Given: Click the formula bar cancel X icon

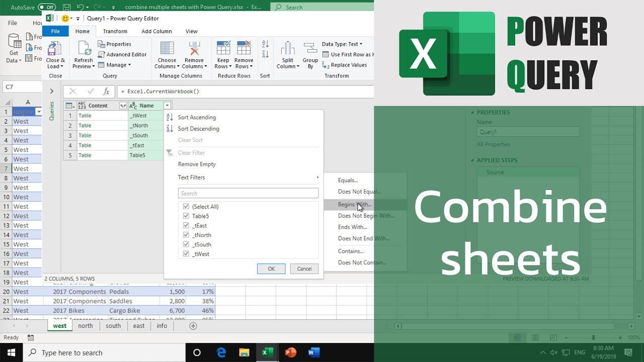Looking at the screenshot, I should pyautogui.click(x=73, y=92).
